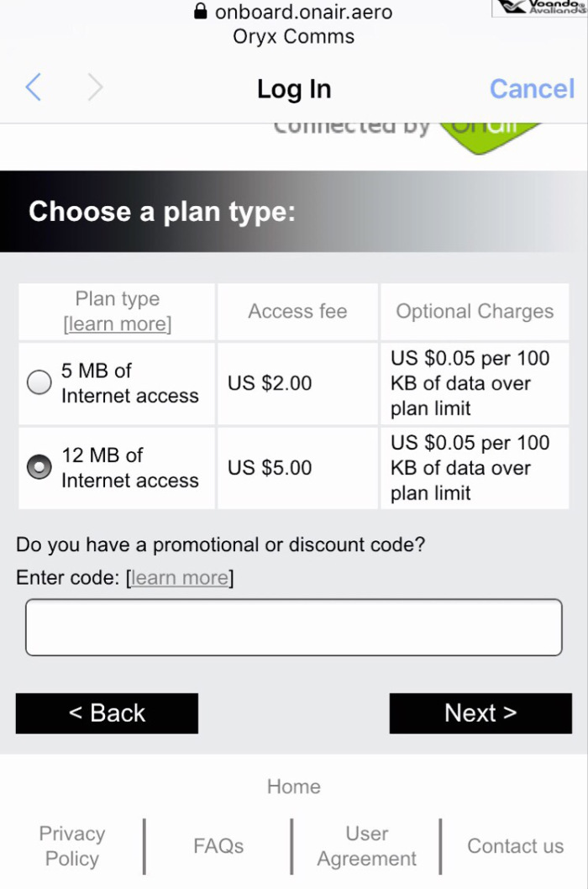Open the FAQs footer link
This screenshot has height=889, width=588.
(218, 846)
